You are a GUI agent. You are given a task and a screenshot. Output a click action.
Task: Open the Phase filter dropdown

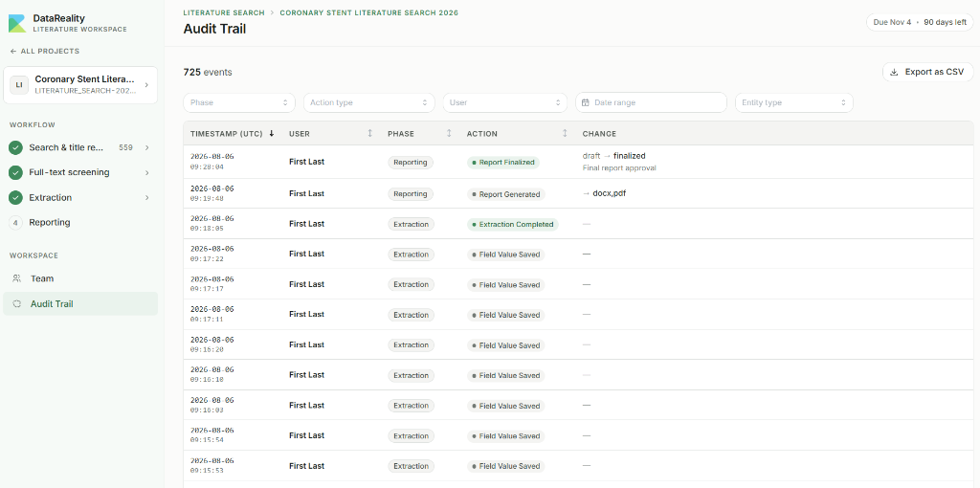[239, 102]
